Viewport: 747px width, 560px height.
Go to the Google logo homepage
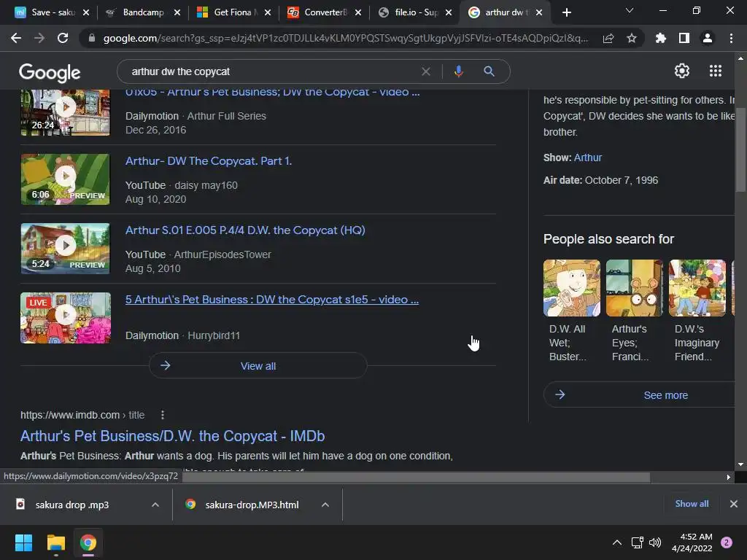click(x=50, y=72)
